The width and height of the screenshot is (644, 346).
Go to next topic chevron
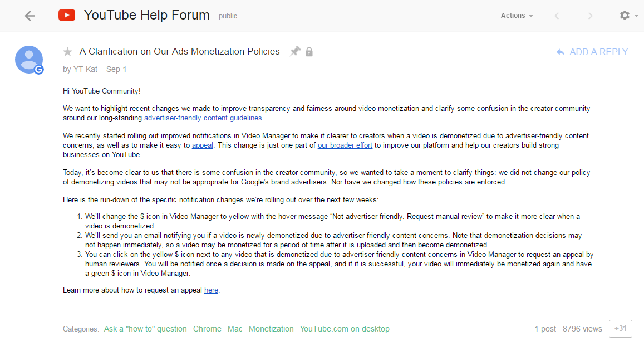(x=590, y=16)
